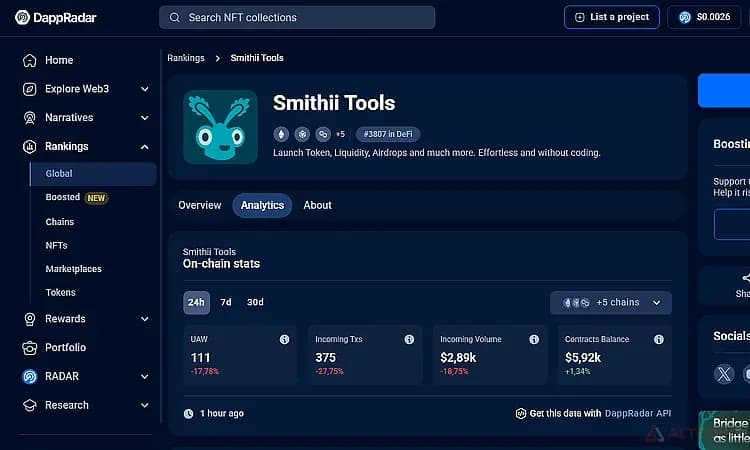
Task: Click the List a project button
Action: tap(612, 17)
